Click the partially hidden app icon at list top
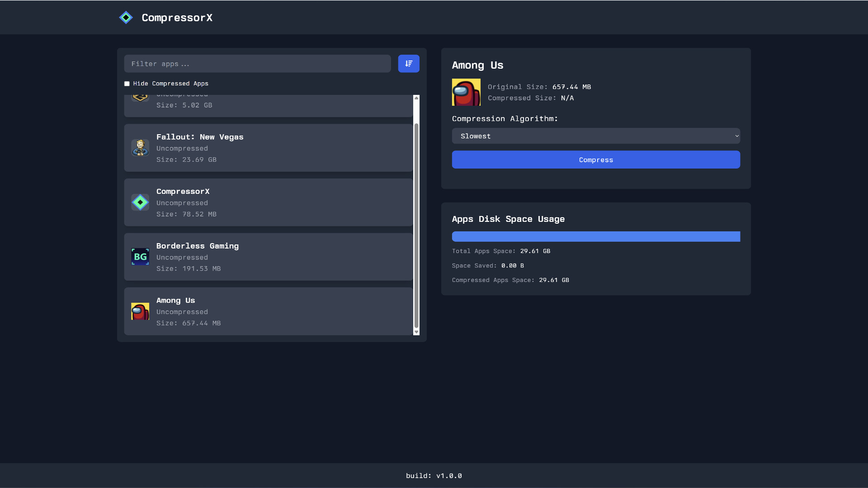 point(140,98)
